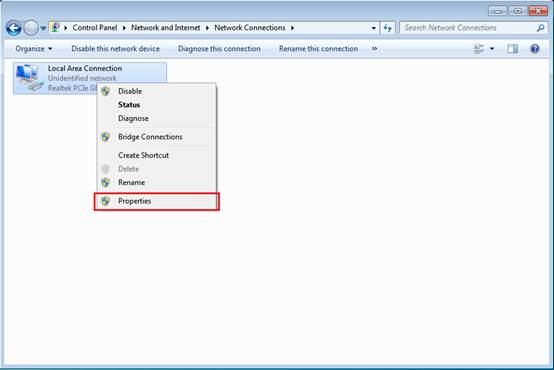
Task: Open the Help question mark icon
Action: [x=535, y=48]
